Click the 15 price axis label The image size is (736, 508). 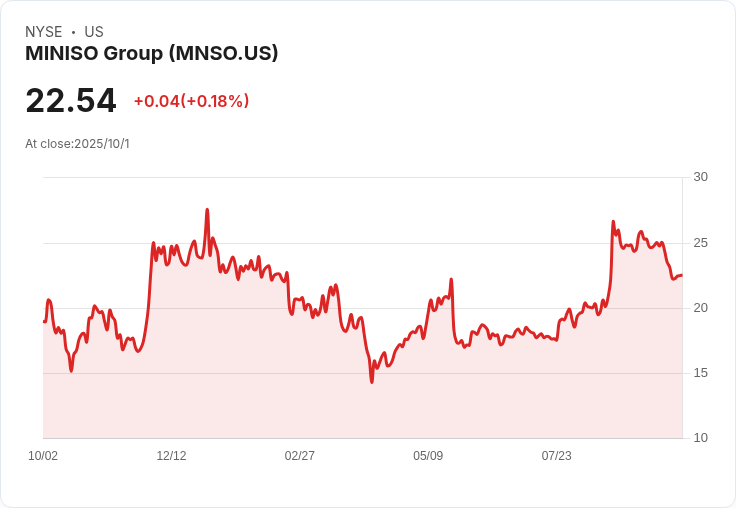(x=700, y=373)
